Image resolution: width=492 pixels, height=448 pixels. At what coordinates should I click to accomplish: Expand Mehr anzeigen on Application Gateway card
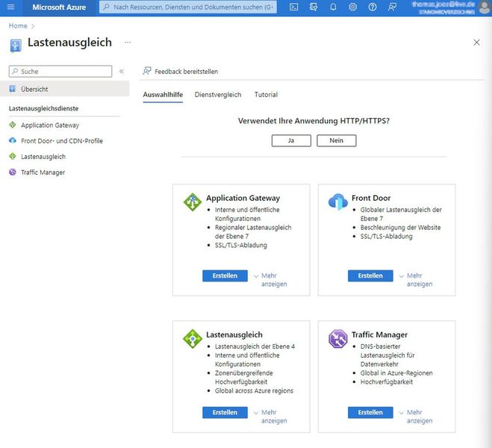(270, 279)
